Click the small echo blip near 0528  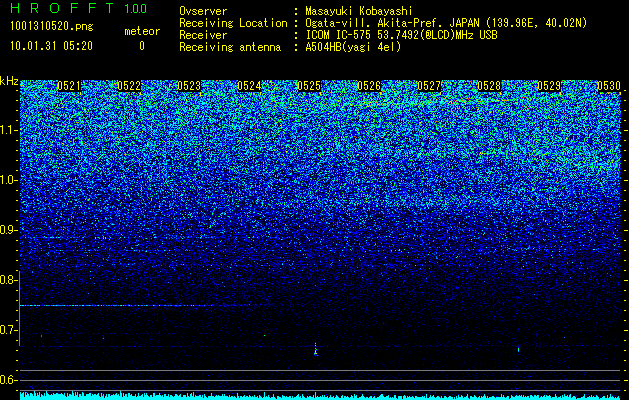pos(518,349)
